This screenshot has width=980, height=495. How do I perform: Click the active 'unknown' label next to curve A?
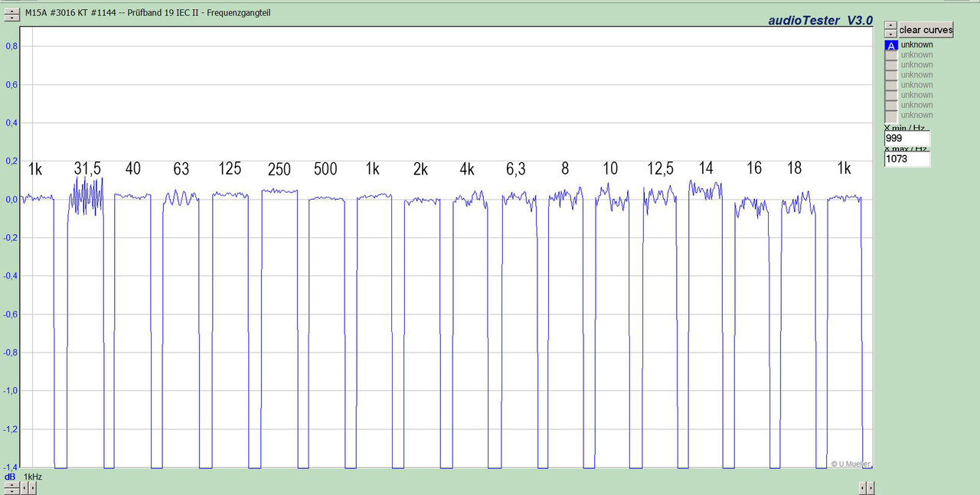tap(916, 45)
